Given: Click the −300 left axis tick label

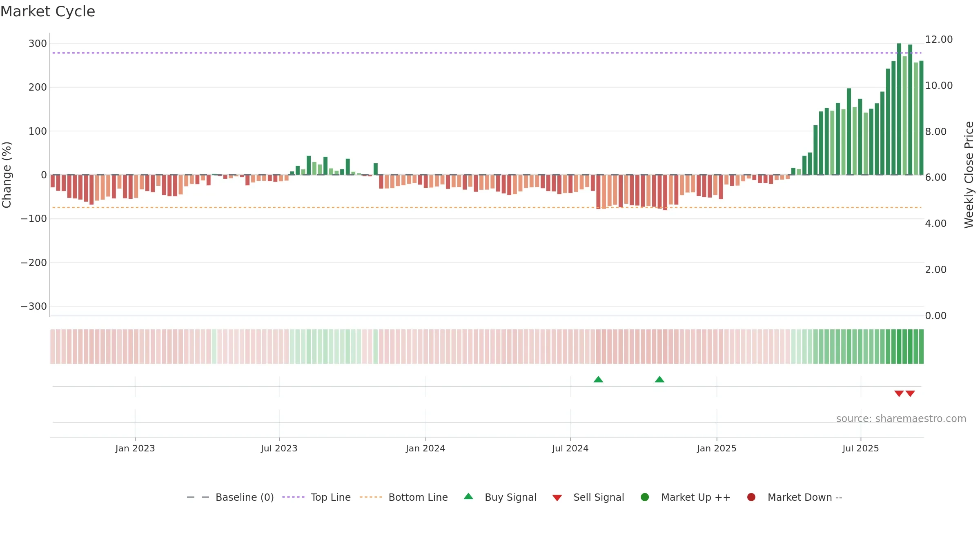Looking at the screenshot, I should click(34, 307).
